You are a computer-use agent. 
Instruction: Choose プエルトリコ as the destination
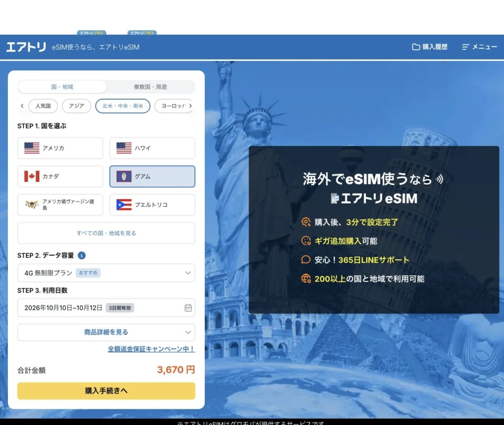[153, 205]
